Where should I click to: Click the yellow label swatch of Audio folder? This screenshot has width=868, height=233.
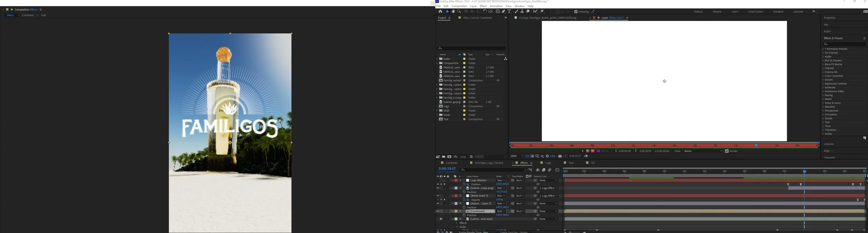[x=464, y=59]
